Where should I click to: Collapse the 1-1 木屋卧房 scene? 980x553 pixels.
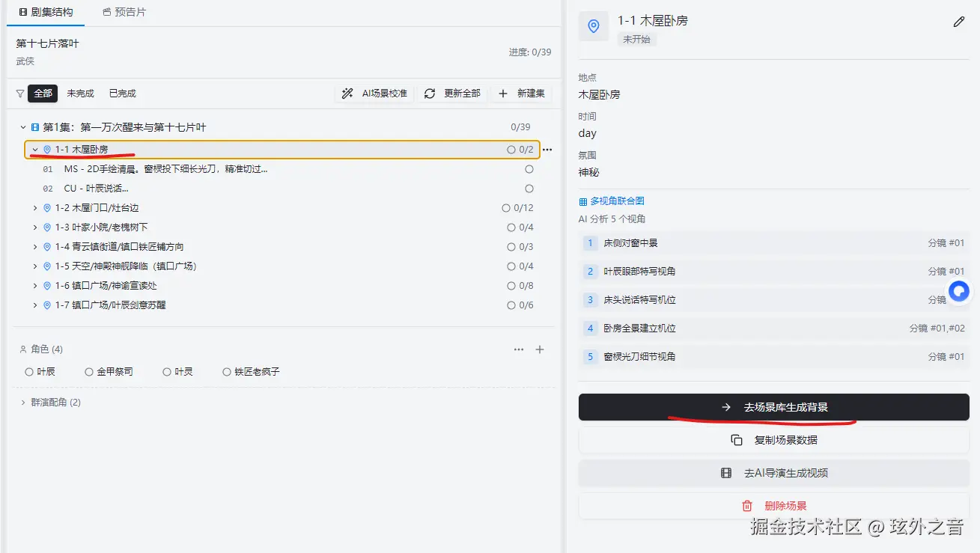(34, 149)
